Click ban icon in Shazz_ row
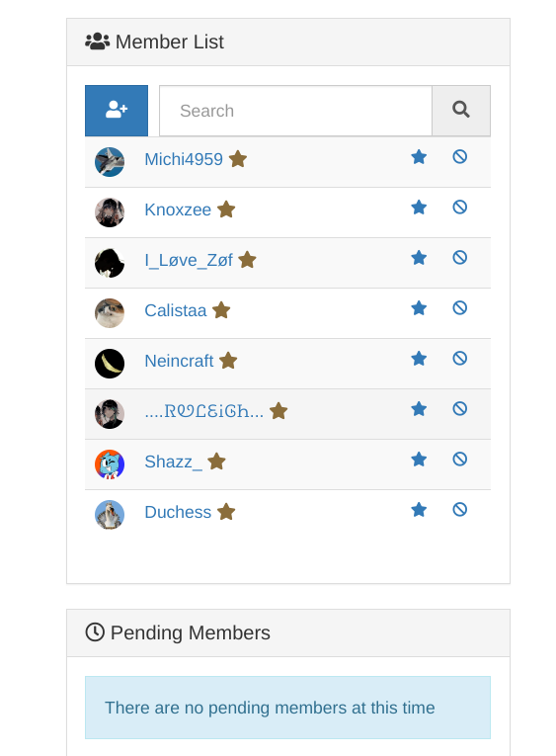 pos(459,459)
